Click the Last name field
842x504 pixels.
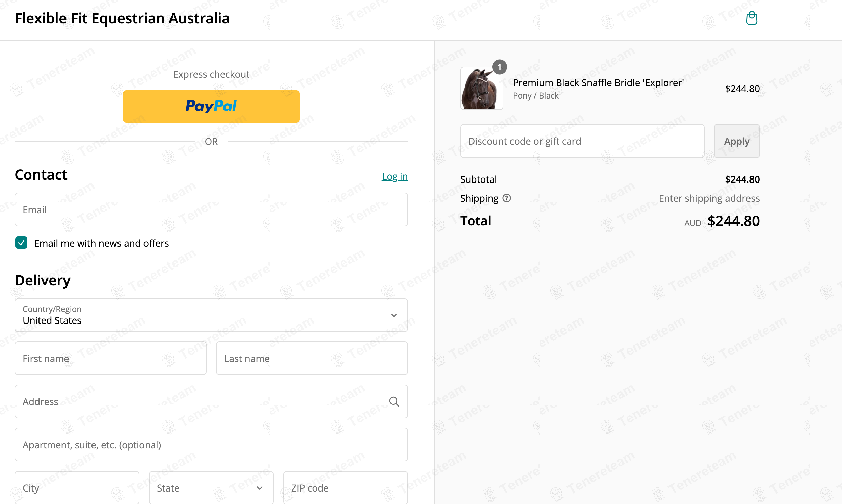(x=312, y=358)
